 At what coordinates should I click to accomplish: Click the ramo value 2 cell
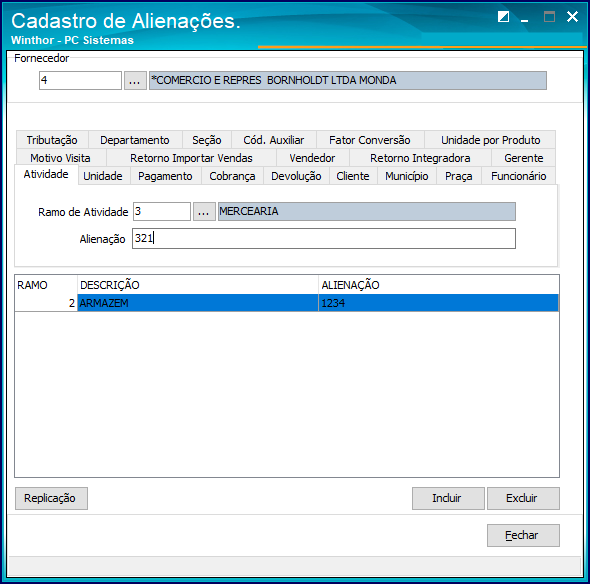[x=46, y=303]
